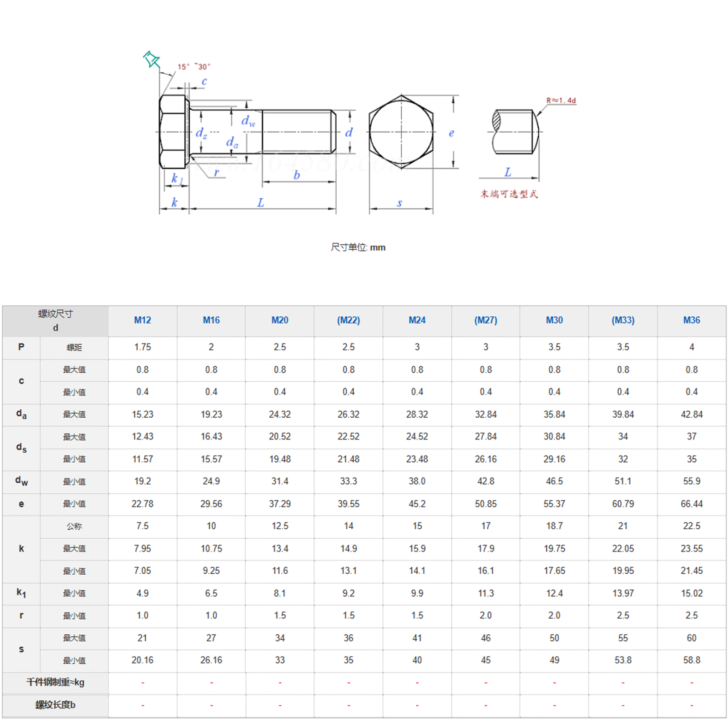The height and width of the screenshot is (728, 728).
Task: Select the s minimum value 20.16
Action: coord(142,660)
